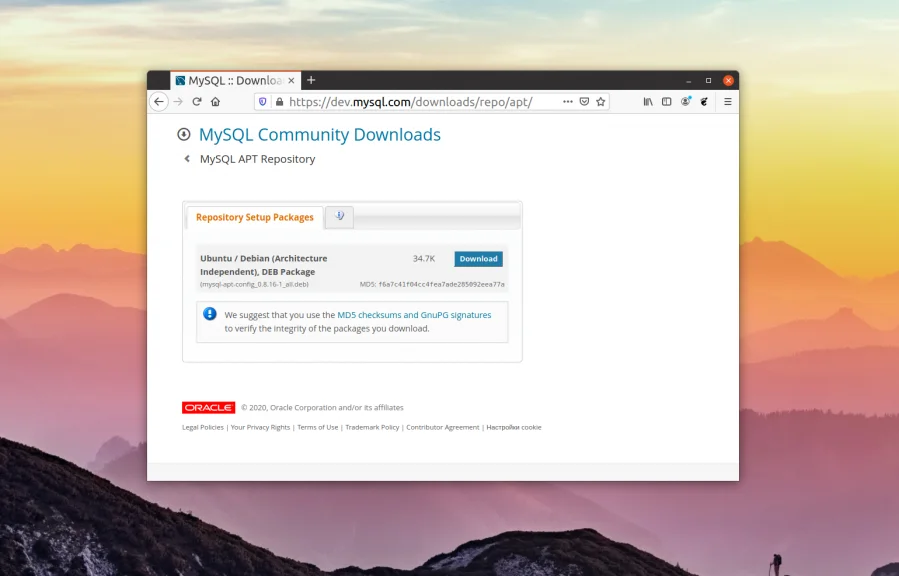Viewport: 899px width, 576px height.
Task: Click inside the address bar
Action: pyautogui.click(x=420, y=101)
